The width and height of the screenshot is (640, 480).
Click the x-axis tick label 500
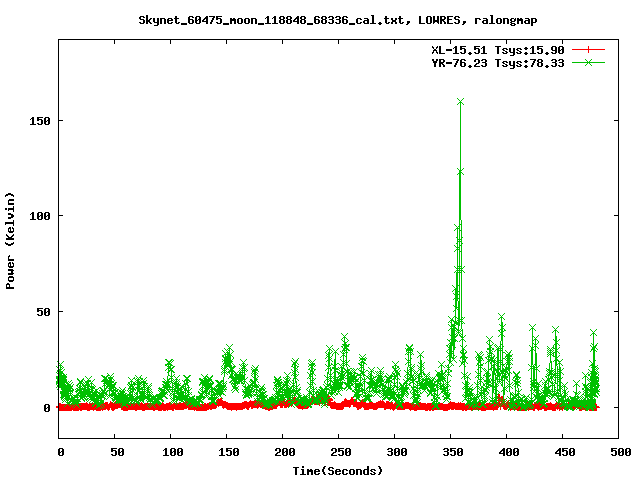pos(621,452)
